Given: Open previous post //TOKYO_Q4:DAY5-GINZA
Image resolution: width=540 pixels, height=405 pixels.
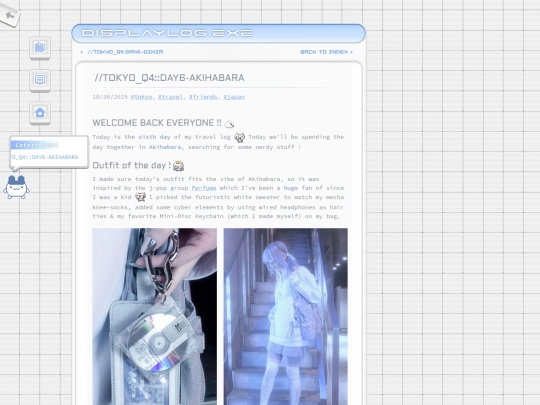Looking at the screenshot, I should (122, 52).
